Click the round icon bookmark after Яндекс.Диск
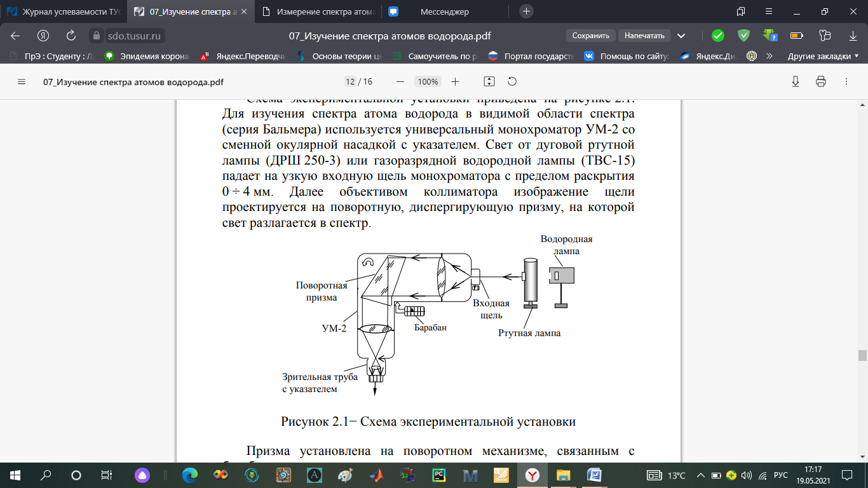The width and height of the screenshot is (868, 488). 752,56
